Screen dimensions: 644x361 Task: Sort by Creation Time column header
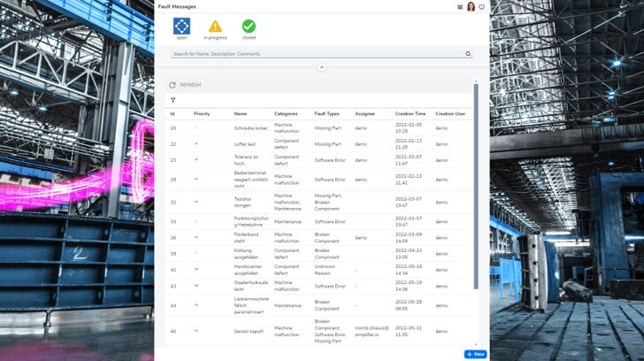pos(410,113)
